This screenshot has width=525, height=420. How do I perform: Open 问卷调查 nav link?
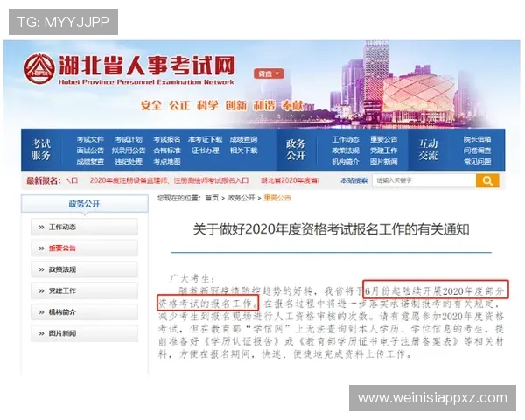tap(478, 150)
